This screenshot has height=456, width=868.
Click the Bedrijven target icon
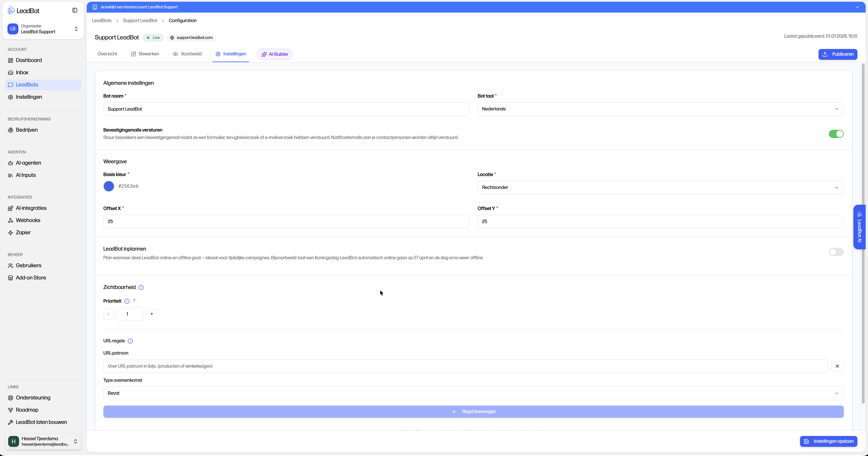10,130
